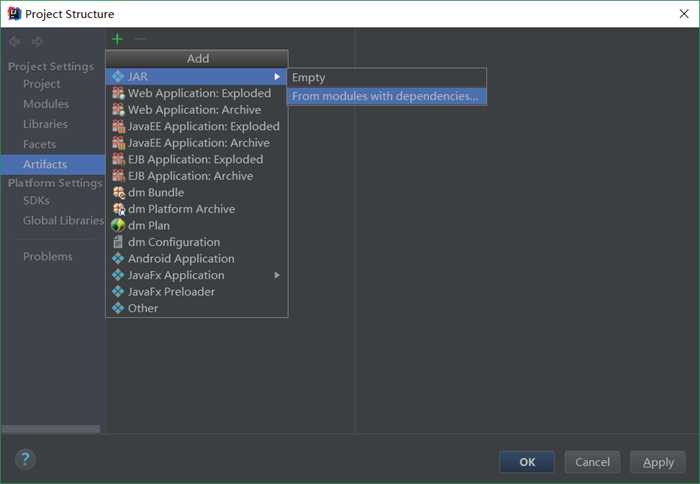Click the EJB Application: Archive icon
Viewport: 700px width, 484px height.
coord(118,175)
